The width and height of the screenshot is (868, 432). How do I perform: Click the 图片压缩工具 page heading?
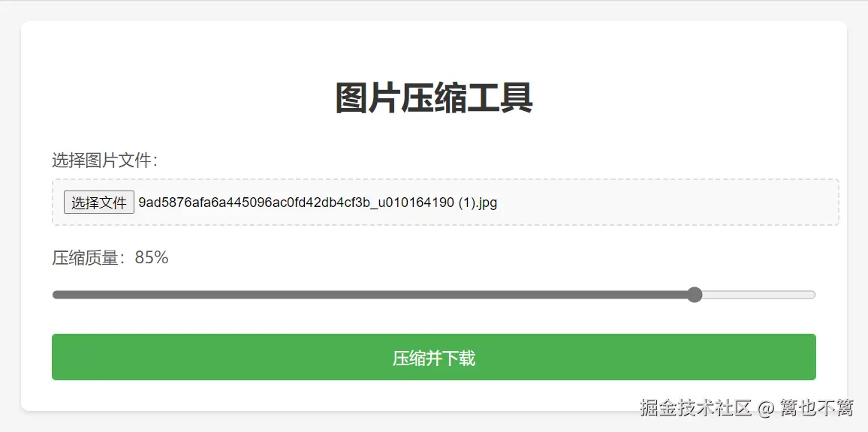433,98
